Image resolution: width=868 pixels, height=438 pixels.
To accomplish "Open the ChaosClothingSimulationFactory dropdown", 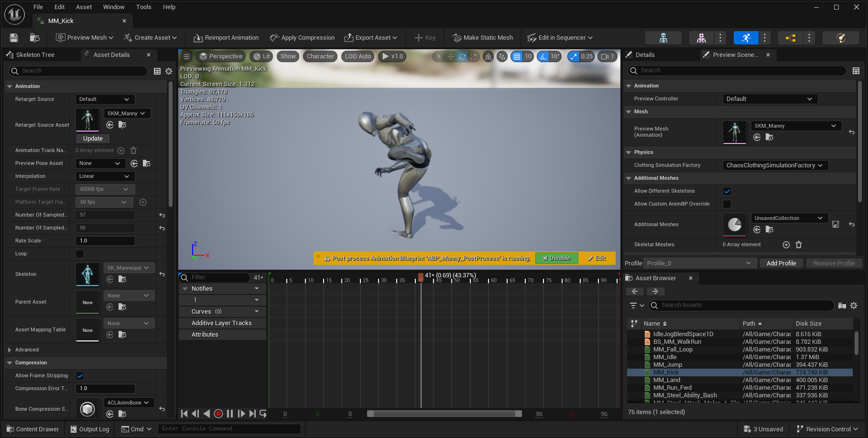I will tap(775, 165).
